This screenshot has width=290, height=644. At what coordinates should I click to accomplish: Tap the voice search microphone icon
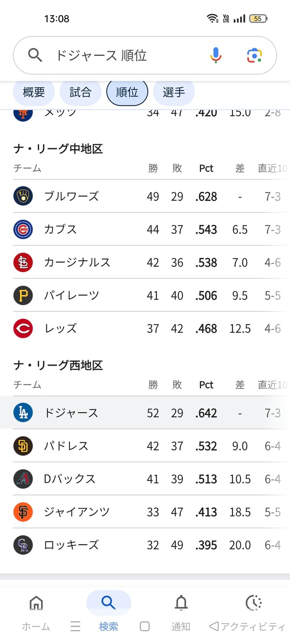tap(216, 55)
